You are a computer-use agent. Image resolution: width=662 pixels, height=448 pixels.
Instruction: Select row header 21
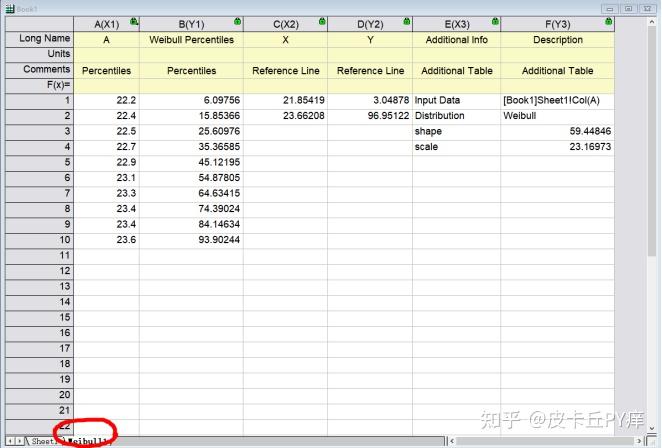pos(39,410)
